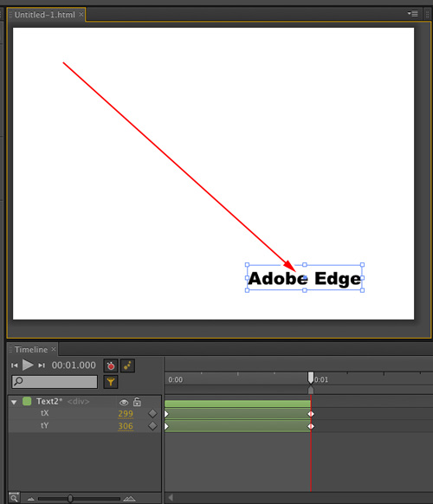433x504 pixels.
Task: Open the stage panel options menu
Action: coord(413,14)
